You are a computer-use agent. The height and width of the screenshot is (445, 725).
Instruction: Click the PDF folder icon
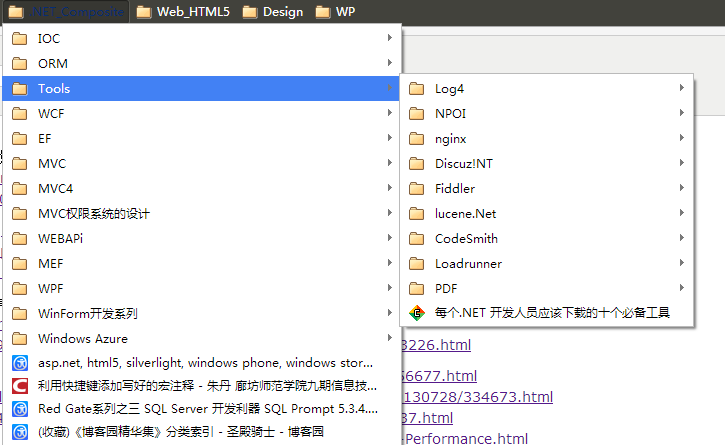(417, 288)
